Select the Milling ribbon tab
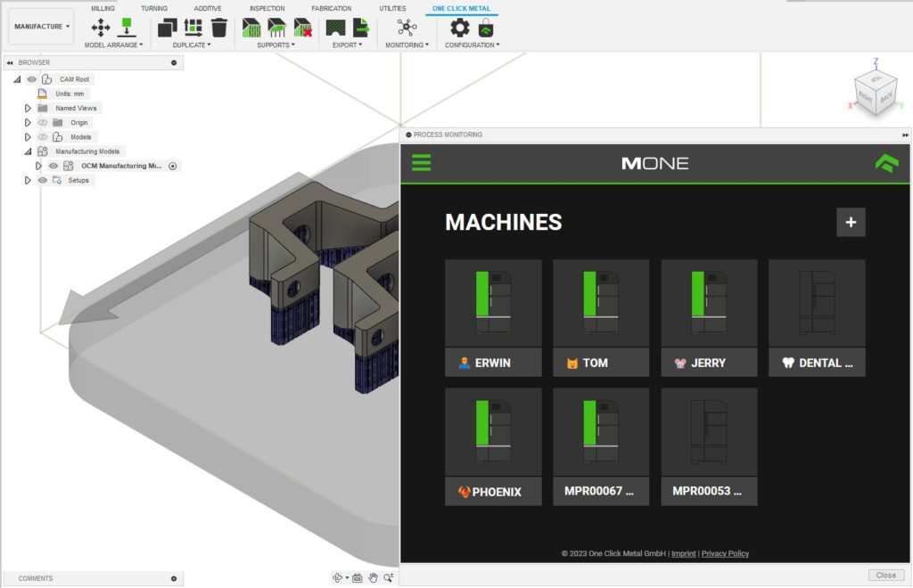913x588 pixels. (103, 8)
